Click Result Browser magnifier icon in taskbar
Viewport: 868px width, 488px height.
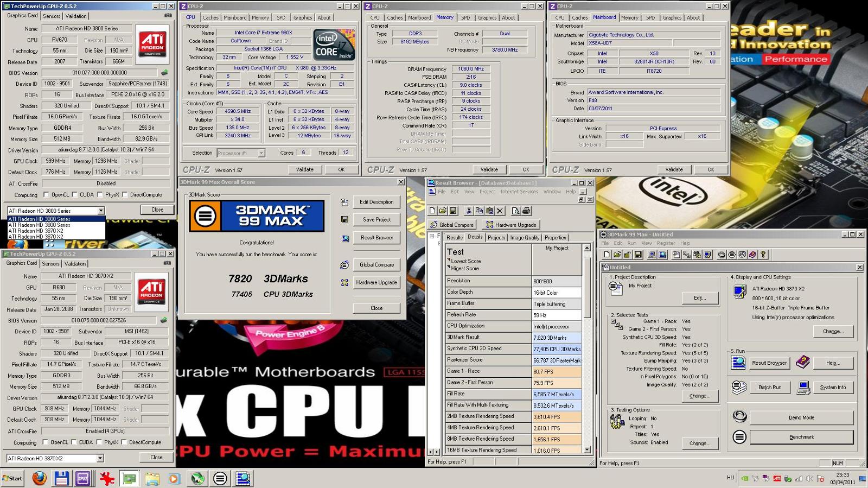tap(243, 478)
